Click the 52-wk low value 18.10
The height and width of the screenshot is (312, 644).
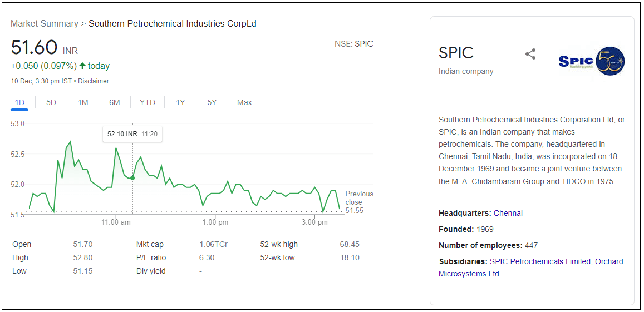(x=350, y=258)
